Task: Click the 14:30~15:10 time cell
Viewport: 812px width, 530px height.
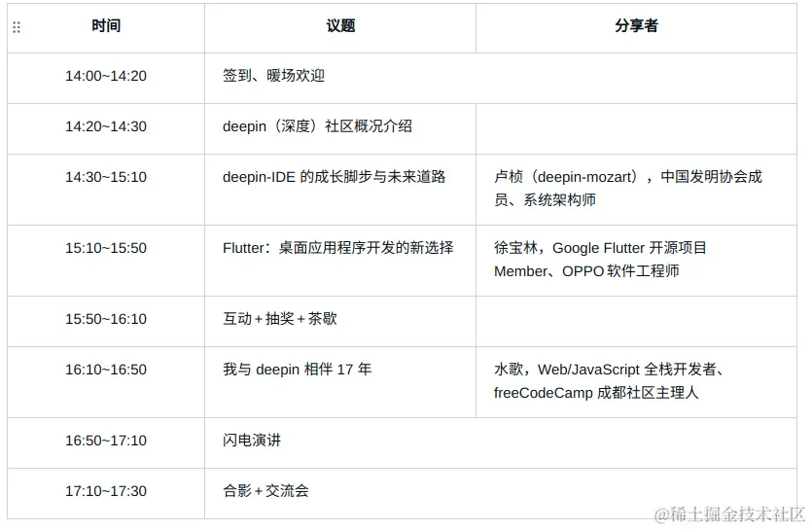Action: tap(106, 177)
